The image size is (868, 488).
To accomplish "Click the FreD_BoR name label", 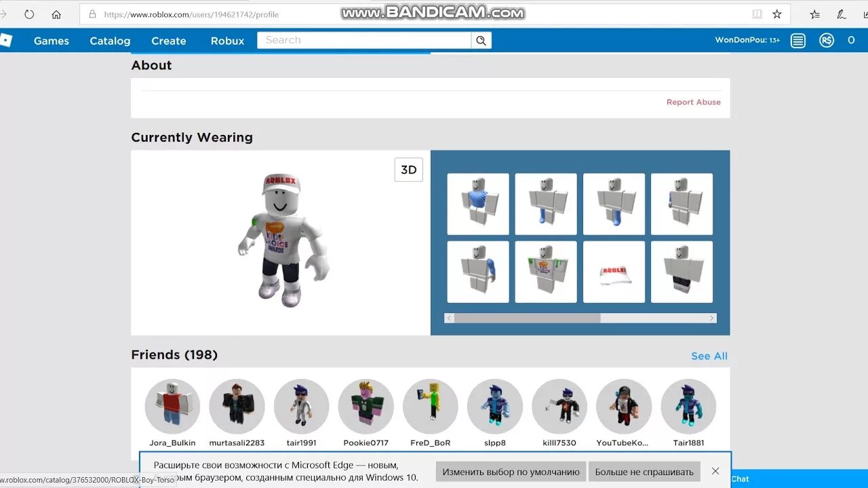I will [x=431, y=443].
